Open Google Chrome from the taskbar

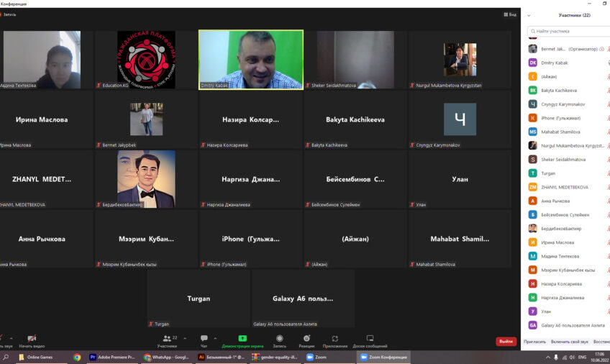click(x=77, y=357)
